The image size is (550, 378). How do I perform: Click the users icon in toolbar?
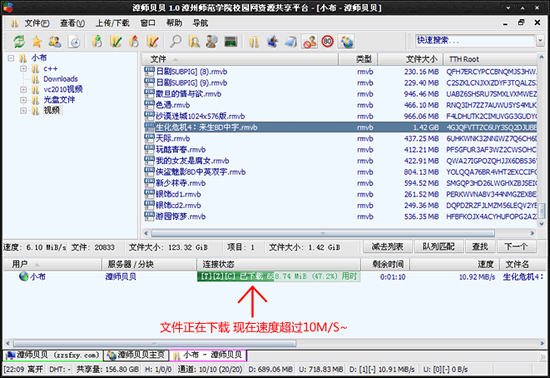(55, 42)
